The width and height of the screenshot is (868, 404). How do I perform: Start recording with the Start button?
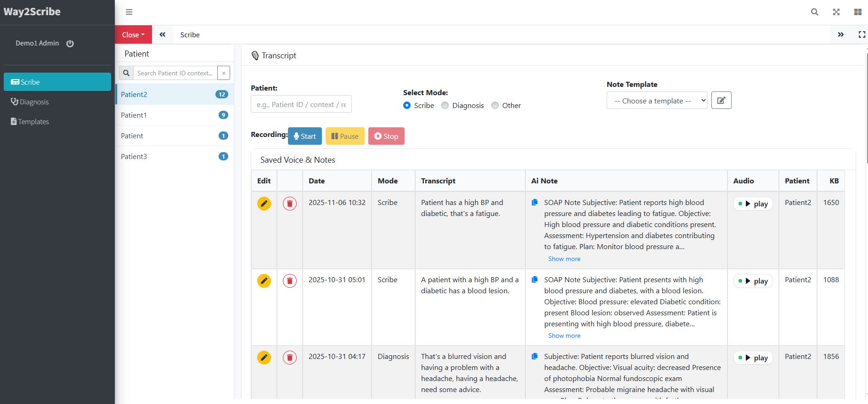click(305, 136)
